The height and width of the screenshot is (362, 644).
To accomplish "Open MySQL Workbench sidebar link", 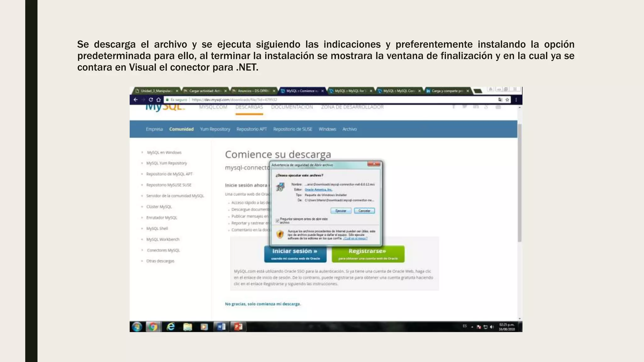I will coord(163,239).
